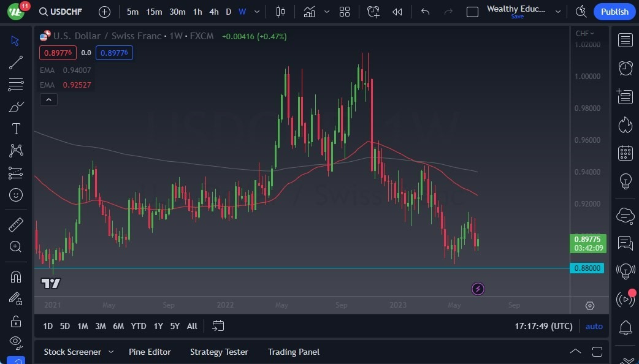The image size is (639, 364).
Task: Switch to the Strategy Tester tab
Action: click(219, 352)
